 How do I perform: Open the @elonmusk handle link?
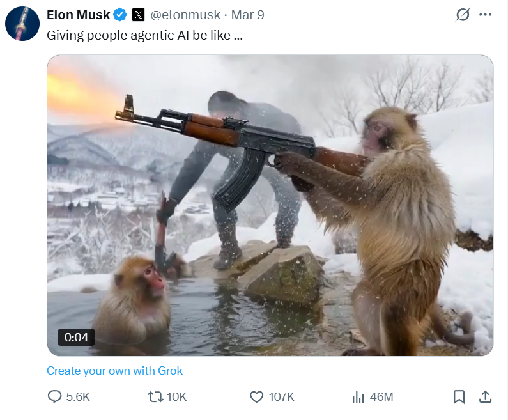click(185, 15)
